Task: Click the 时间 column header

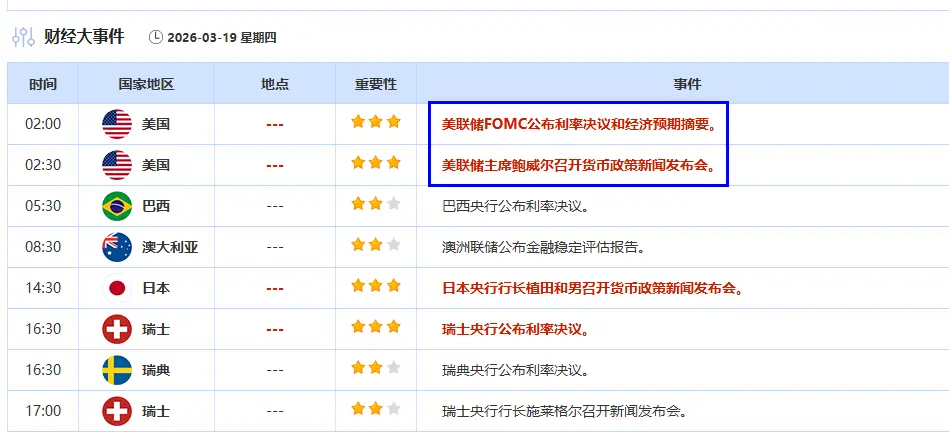Action: pos(43,83)
